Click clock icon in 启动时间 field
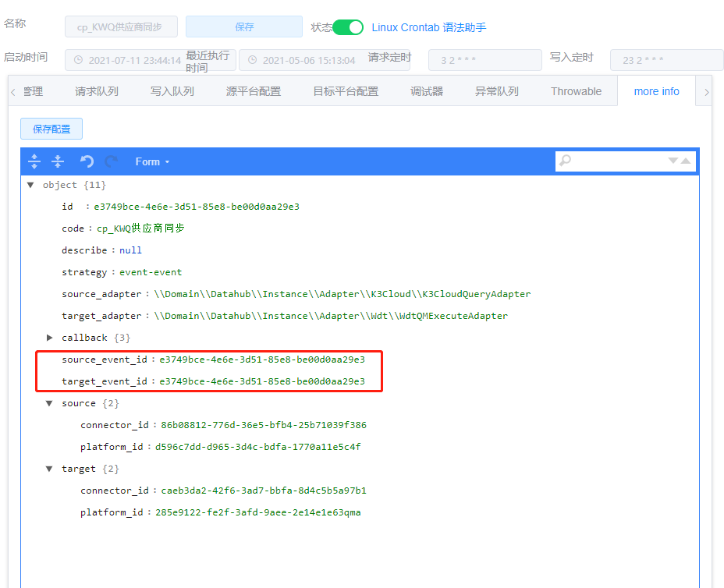Image resolution: width=724 pixels, height=588 pixels. pyautogui.click(x=79, y=60)
